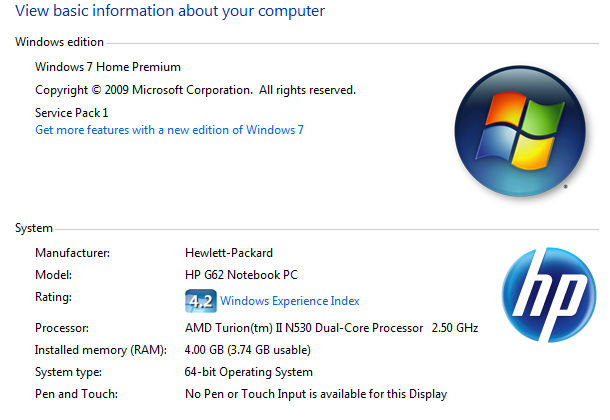
Task: Click the AMD Turion processor description
Action: tap(304, 328)
